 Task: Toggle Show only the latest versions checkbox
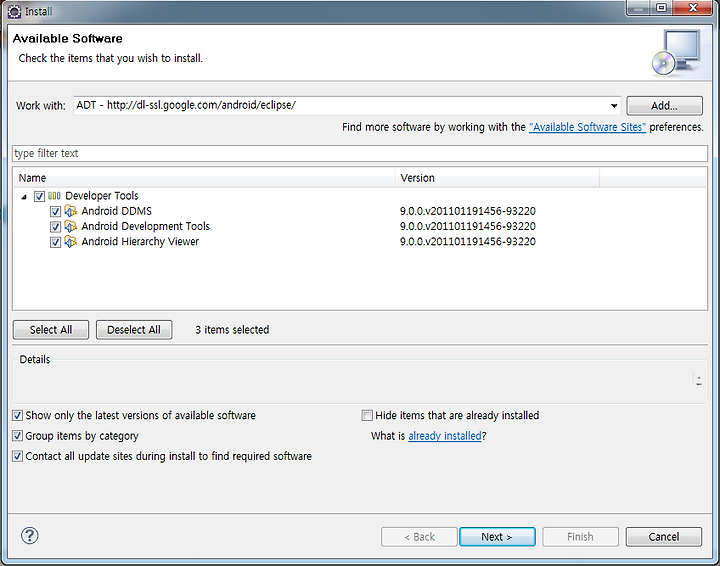click(17, 415)
